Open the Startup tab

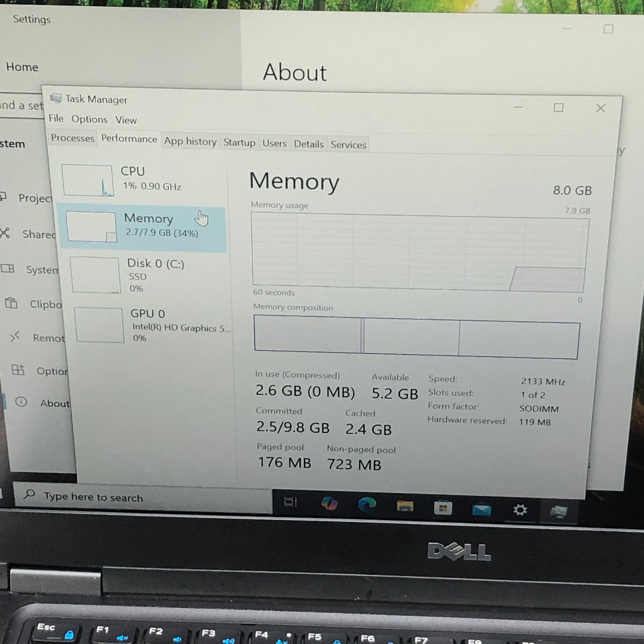point(239,142)
